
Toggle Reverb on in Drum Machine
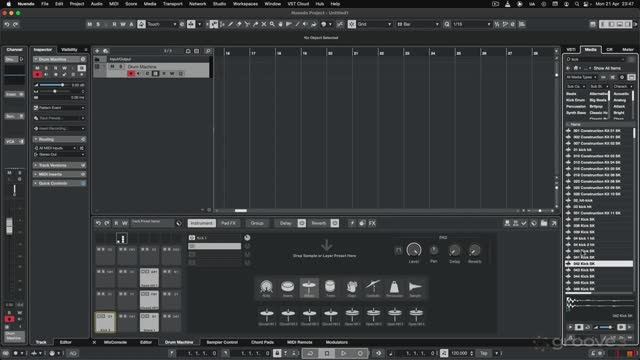pyautogui.click(x=335, y=223)
